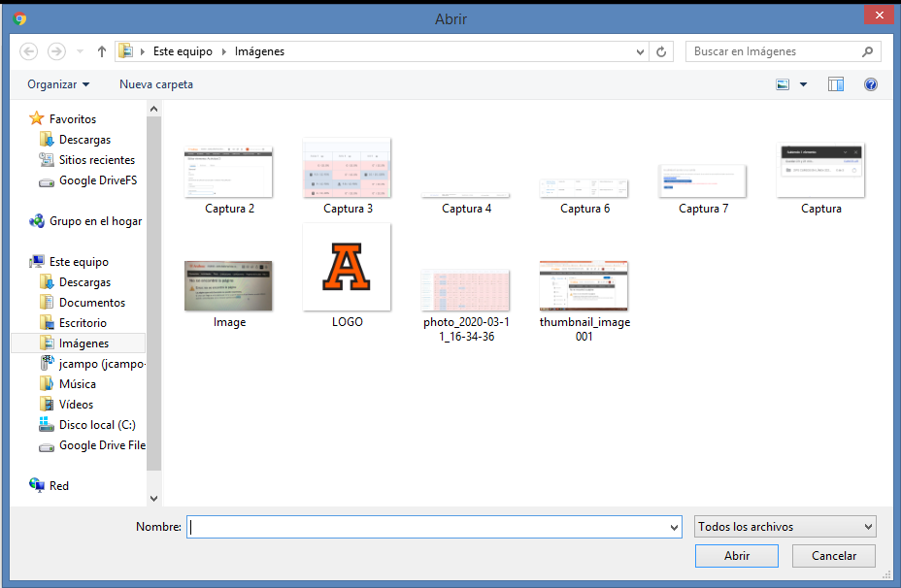901x588 pixels.
Task: Open the help question mark icon
Action: coord(871,84)
